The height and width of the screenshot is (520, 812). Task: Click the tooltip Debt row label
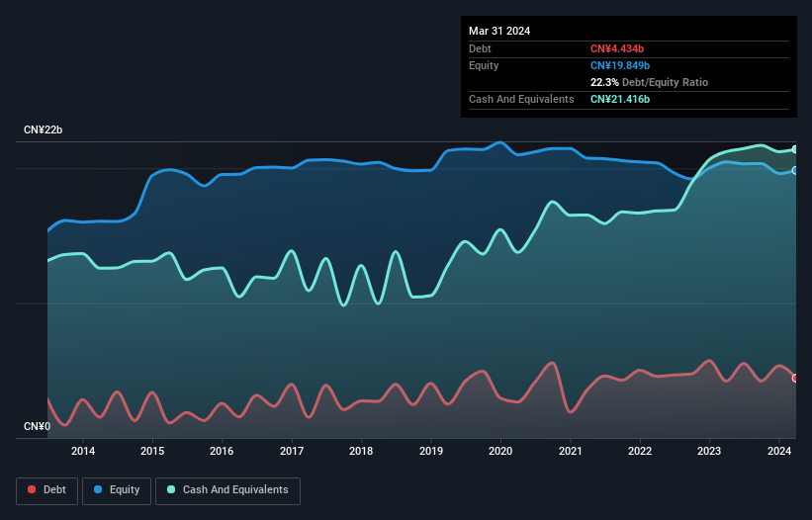click(480, 48)
